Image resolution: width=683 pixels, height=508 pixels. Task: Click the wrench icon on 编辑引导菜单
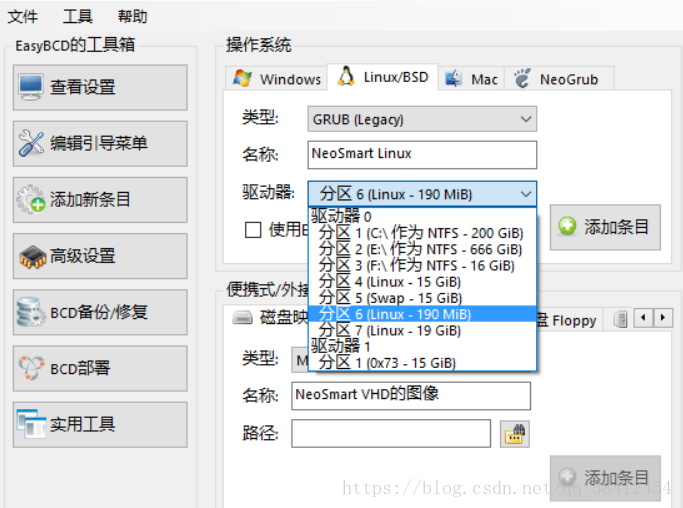pos(31,143)
